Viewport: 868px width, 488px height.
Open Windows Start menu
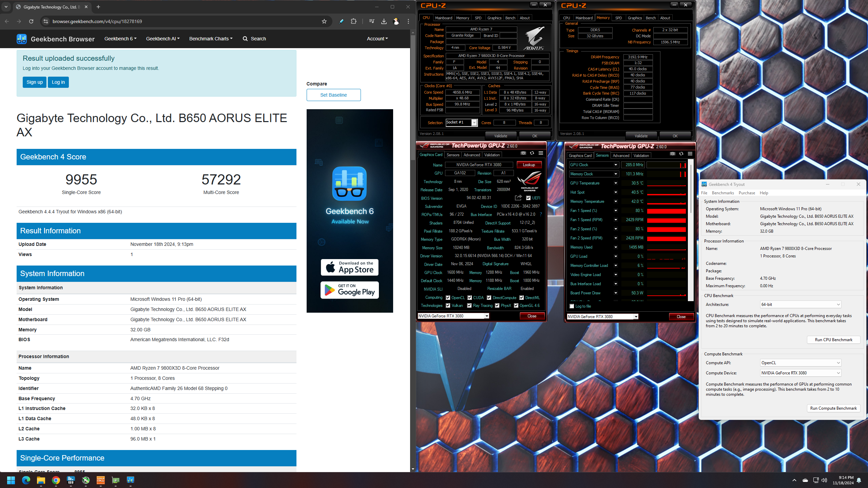tap(11, 480)
